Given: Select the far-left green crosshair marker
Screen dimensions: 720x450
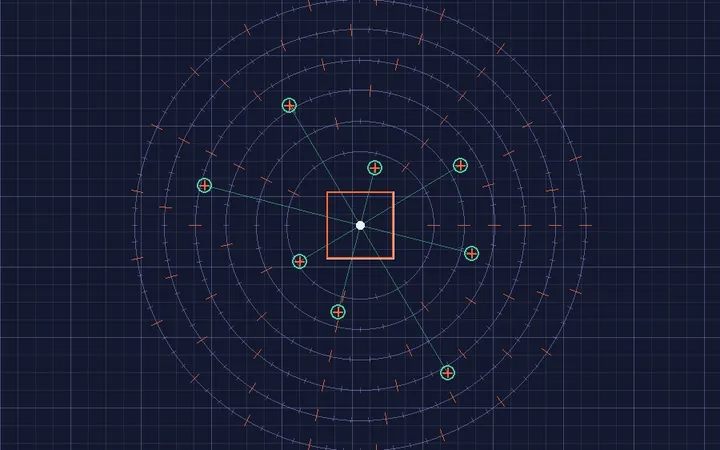Looking at the screenshot, I should (x=204, y=186).
